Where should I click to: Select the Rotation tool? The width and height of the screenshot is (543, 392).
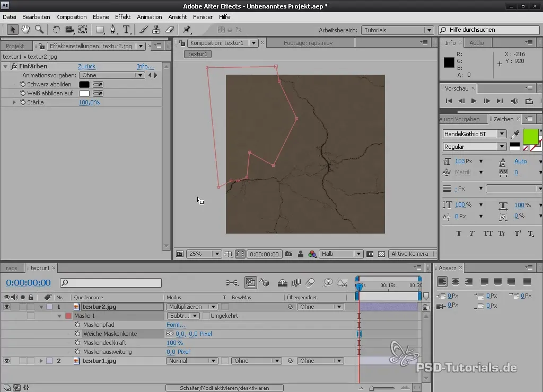point(56,30)
